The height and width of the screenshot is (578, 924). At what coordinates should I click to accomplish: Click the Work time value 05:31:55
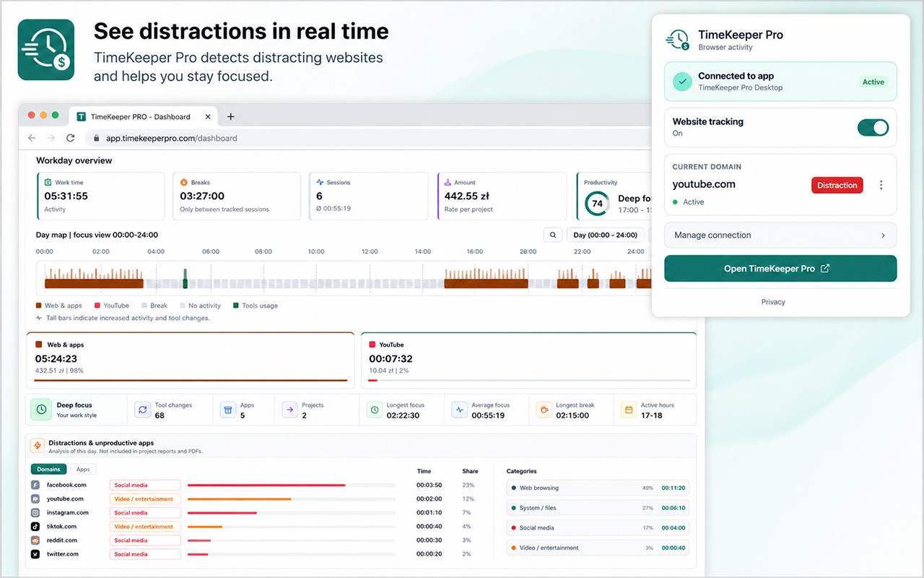point(66,196)
